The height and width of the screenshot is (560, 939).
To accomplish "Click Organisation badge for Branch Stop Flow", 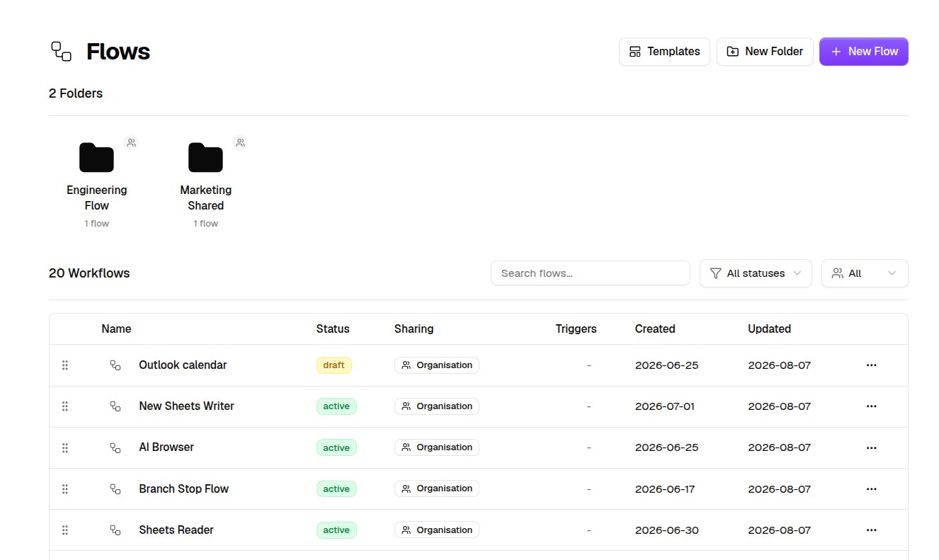I will click(x=437, y=488).
